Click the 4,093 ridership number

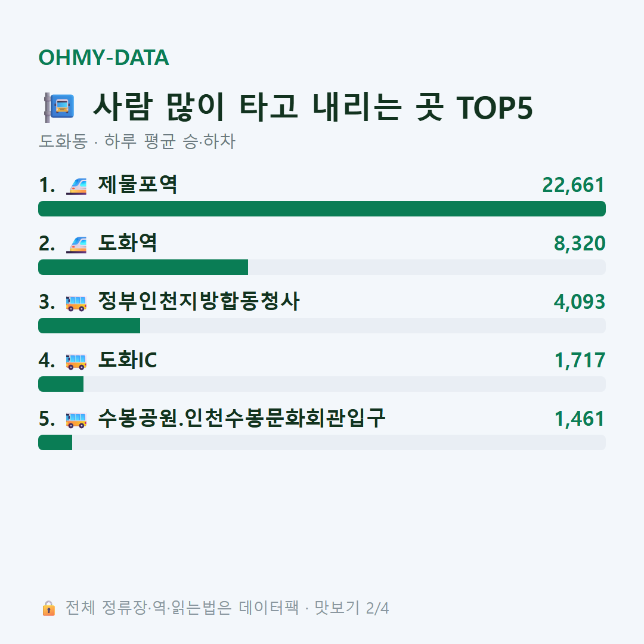pyautogui.click(x=580, y=302)
